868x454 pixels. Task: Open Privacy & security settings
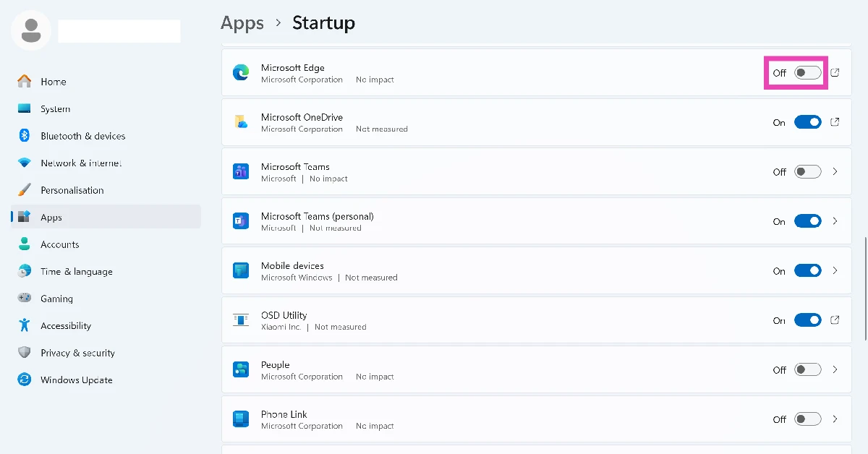[77, 353]
